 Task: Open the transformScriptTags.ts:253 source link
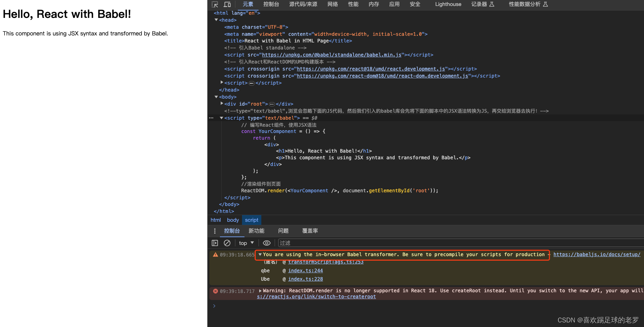click(326, 262)
